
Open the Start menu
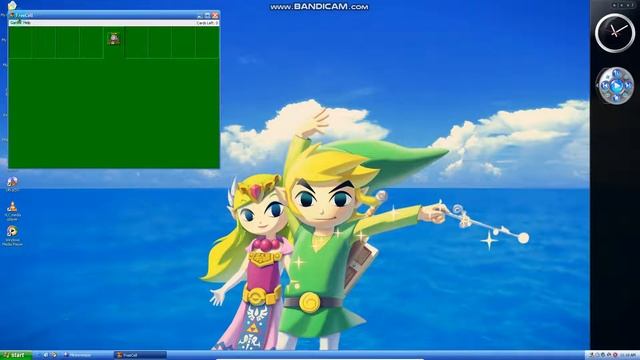pyautogui.click(x=16, y=355)
